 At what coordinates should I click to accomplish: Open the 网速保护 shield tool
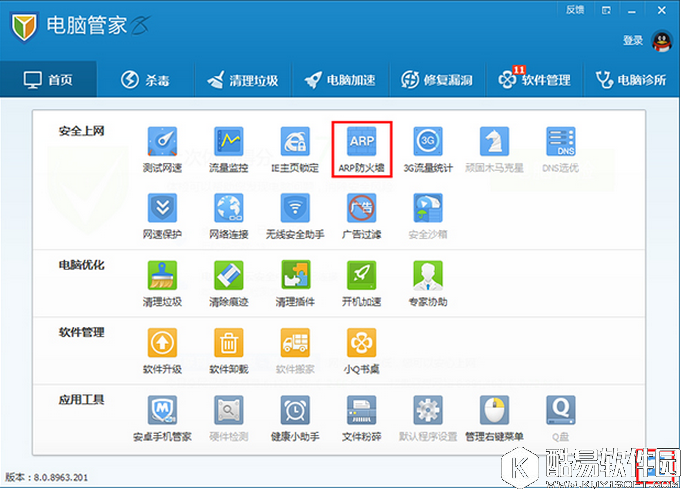(162, 216)
